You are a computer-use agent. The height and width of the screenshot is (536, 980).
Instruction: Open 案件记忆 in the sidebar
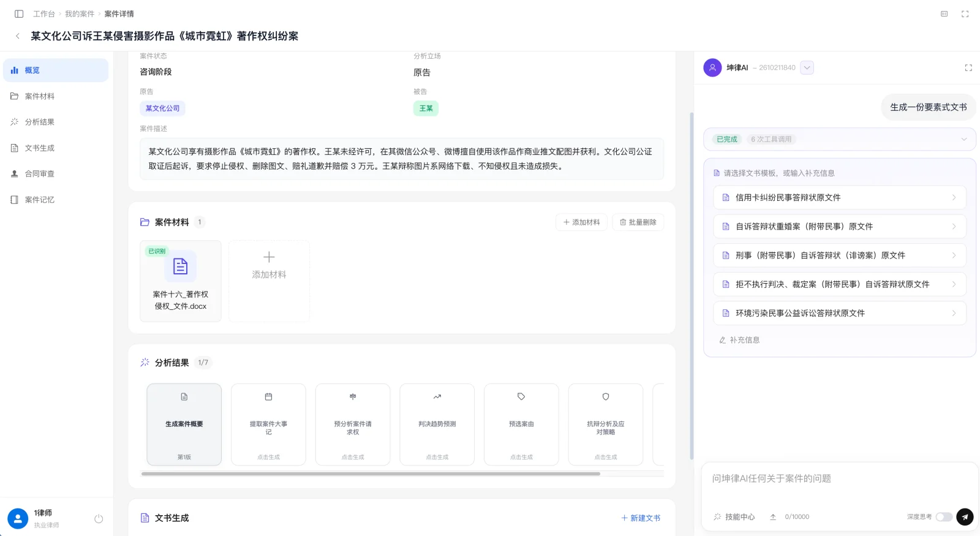(x=56, y=200)
